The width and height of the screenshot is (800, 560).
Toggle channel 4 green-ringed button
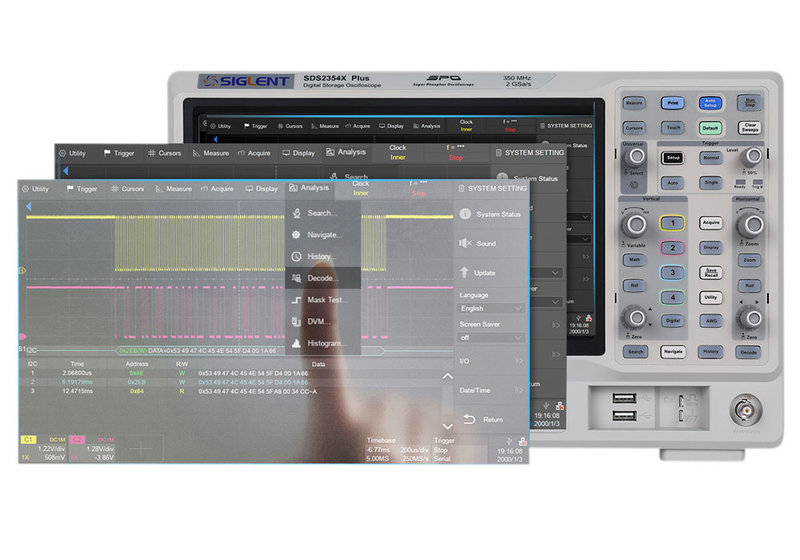[x=672, y=297]
